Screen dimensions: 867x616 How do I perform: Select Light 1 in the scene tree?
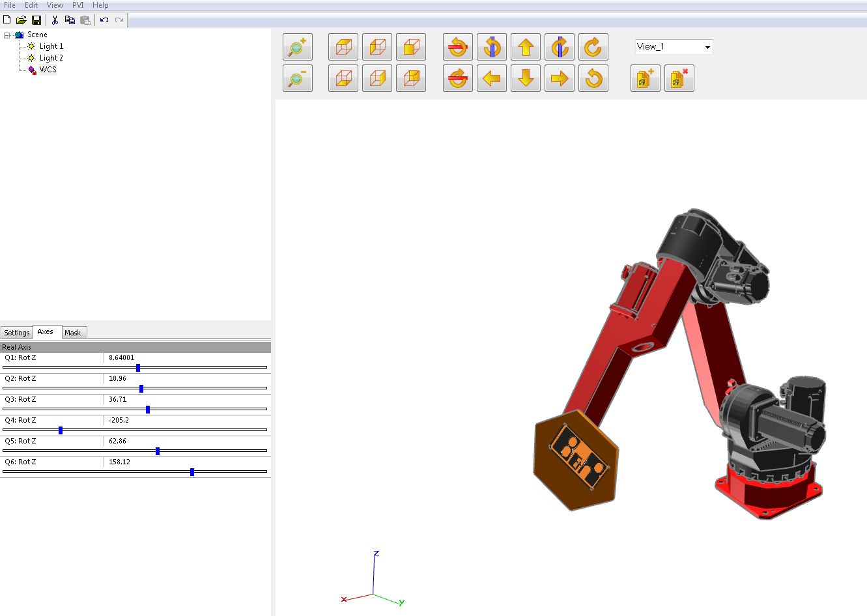(51, 46)
